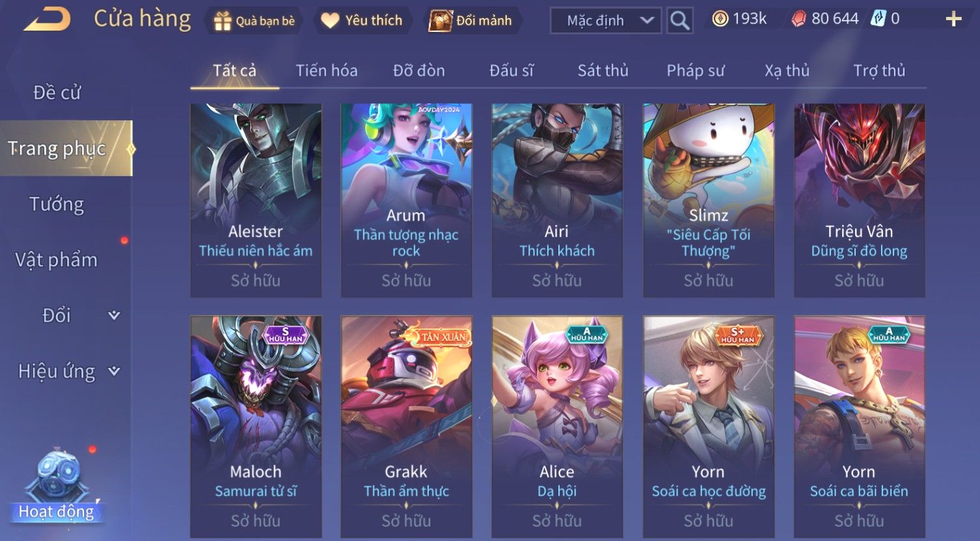Open Vật phẩm in the sidebar
Screen dimensions: 980x541
[57, 260]
